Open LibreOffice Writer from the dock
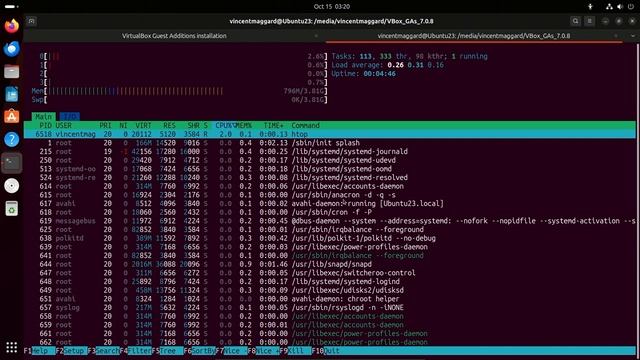The image size is (640, 360). tap(11, 94)
